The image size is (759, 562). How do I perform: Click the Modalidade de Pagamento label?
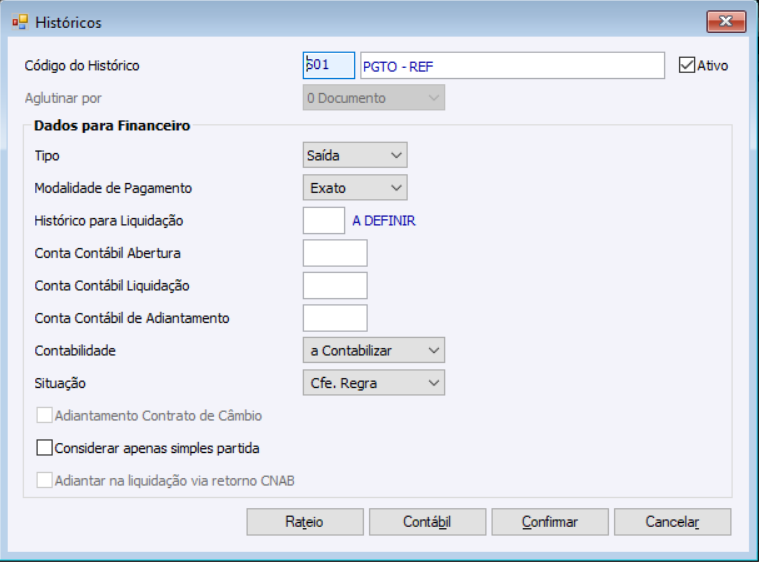point(113,188)
